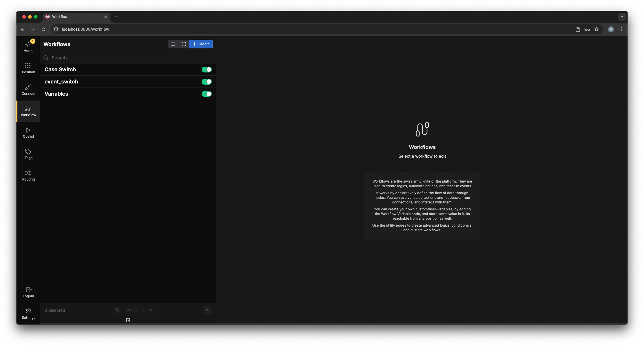Open the Chrome three-dot menu

621,29
